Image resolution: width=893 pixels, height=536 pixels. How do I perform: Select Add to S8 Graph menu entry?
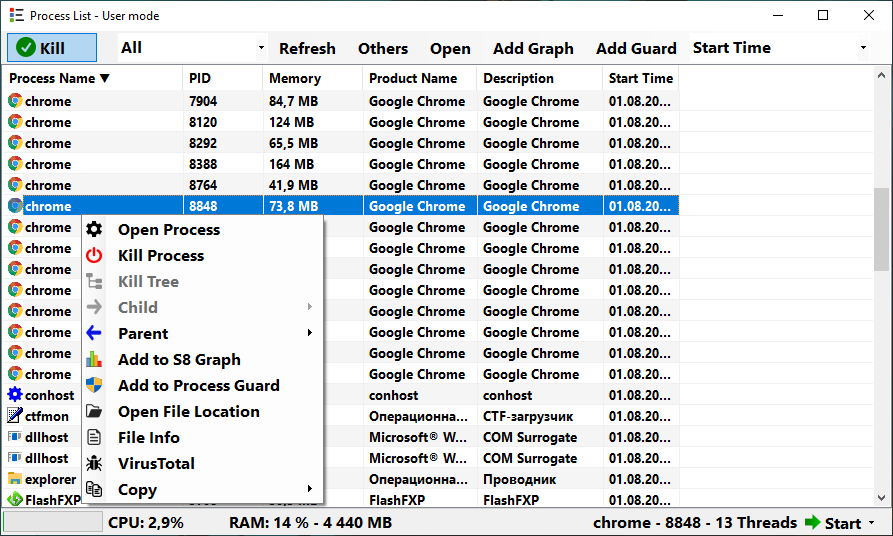point(203,359)
